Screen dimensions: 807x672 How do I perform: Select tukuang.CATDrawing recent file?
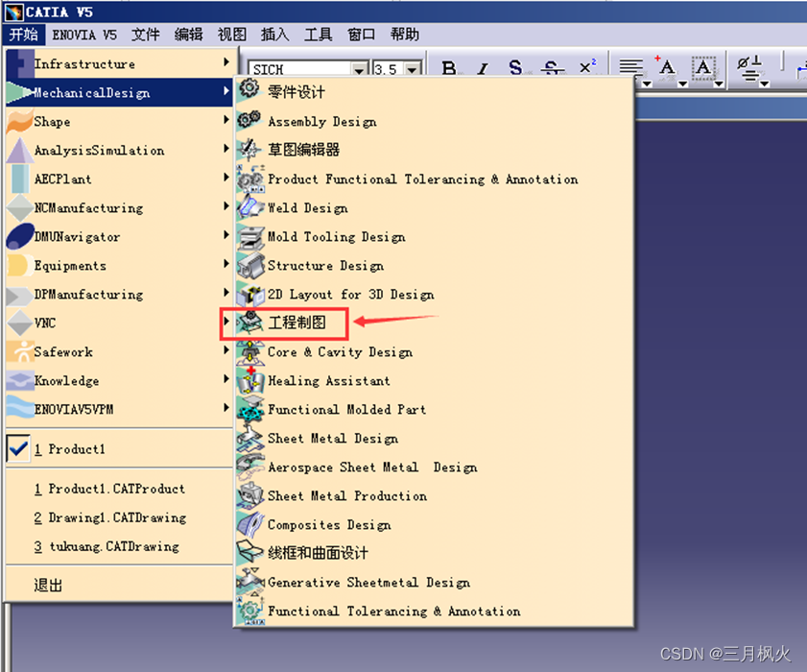pos(107,546)
